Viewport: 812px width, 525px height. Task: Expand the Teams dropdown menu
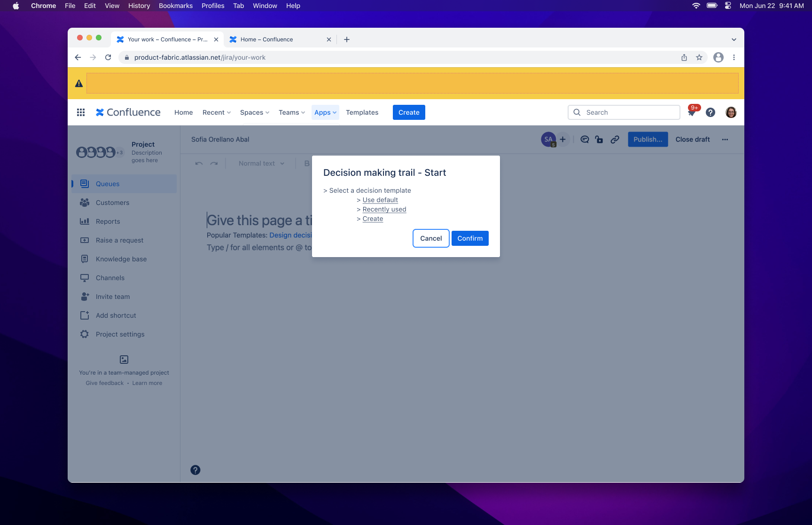pyautogui.click(x=291, y=112)
